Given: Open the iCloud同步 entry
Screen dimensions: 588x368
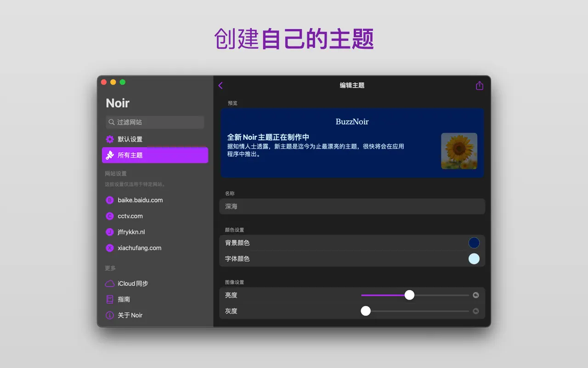Looking at the screenshot, I should tap(155, 284).
